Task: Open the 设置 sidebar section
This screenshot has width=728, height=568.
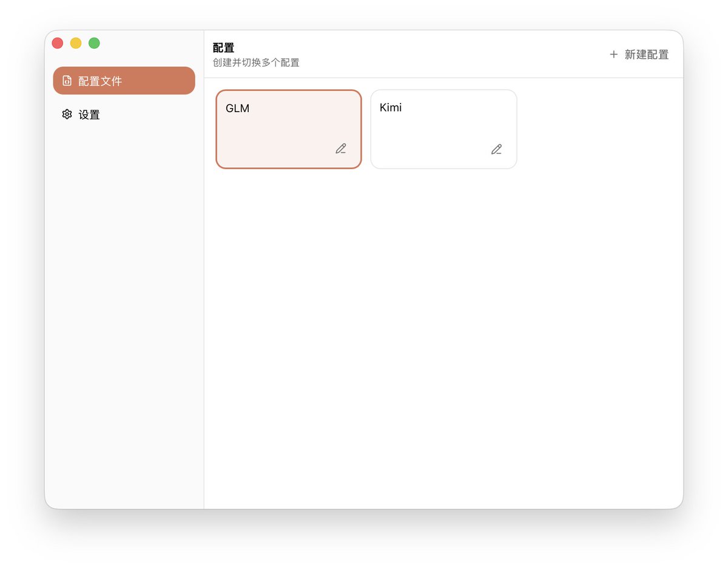Action: coord(124,115)
